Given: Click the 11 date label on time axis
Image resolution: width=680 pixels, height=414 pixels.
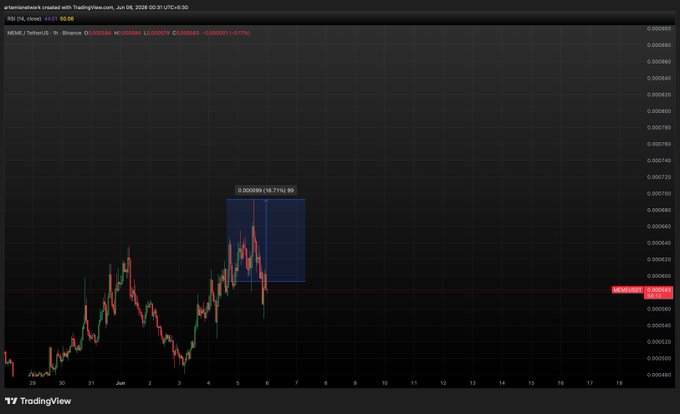Looking at the screenshot, I should click(x=414, y=383).
